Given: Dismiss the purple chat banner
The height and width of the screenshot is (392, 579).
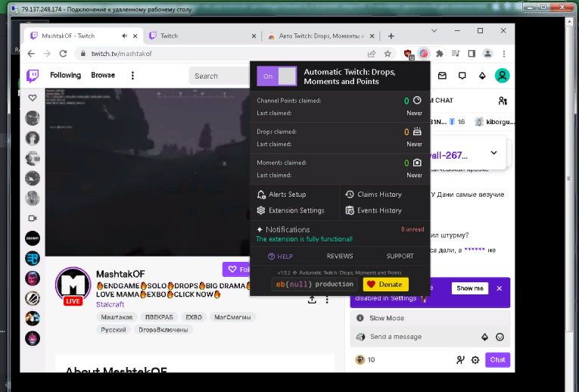Looking at the screenshot, I should 500,288.
